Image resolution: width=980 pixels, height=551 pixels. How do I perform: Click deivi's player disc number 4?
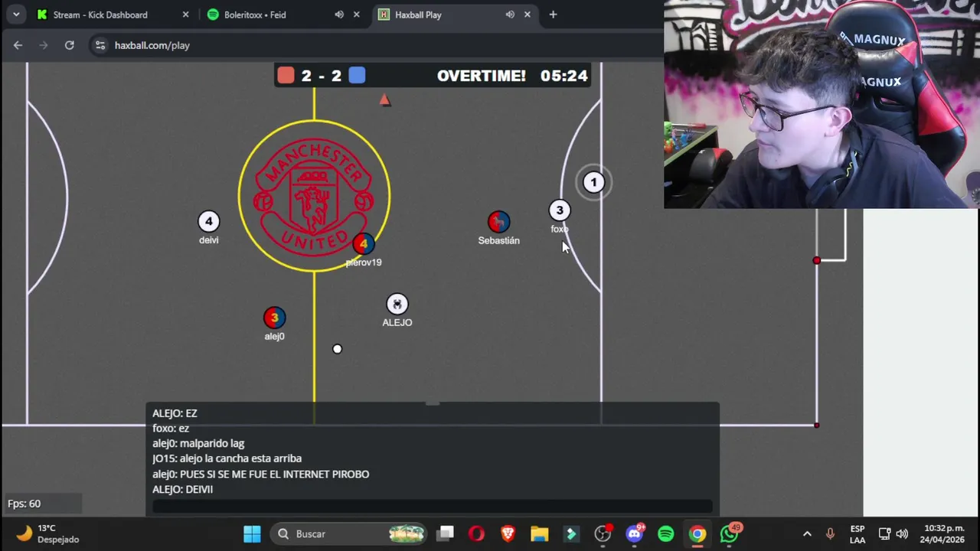click(x=209, y=221)
